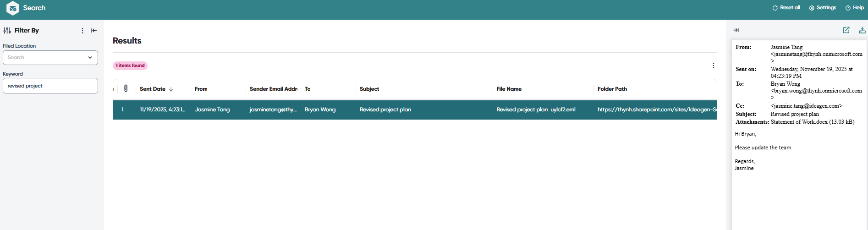Click the Search app logo icon
The height and width of the screenshot is (230, 868).
(x=13, y=8)
